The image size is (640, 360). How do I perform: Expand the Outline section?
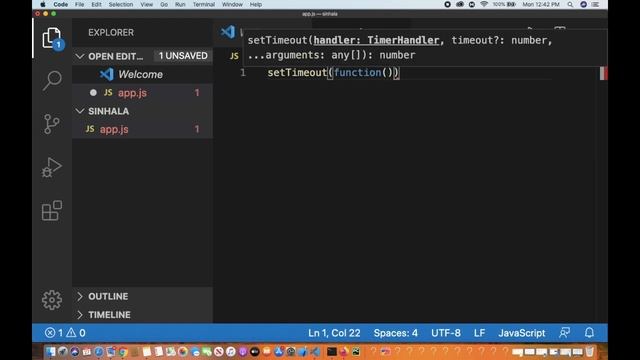[x=80, y=296]
